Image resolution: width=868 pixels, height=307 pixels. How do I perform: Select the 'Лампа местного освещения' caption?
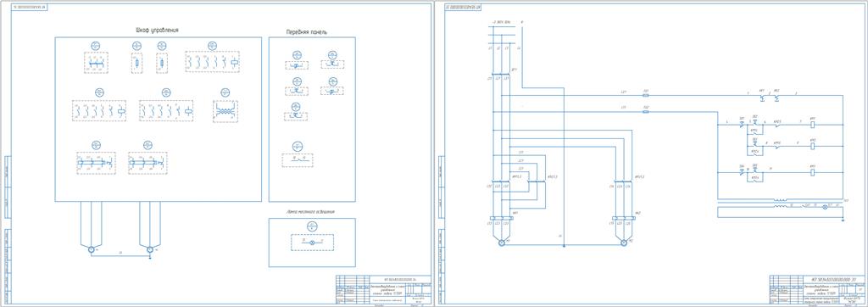pos(310,212)
